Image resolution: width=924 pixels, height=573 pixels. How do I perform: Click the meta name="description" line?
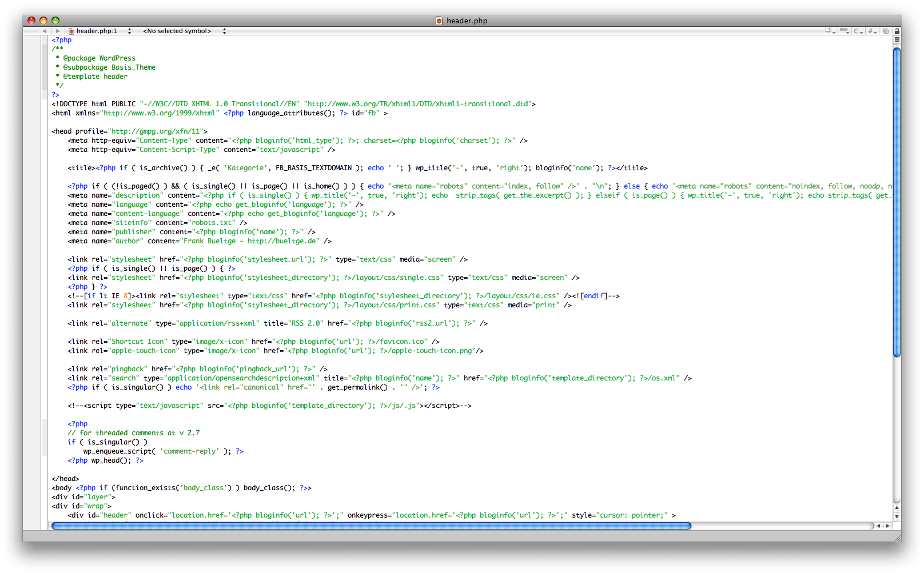pyautogui.click(x=480, y=195)
